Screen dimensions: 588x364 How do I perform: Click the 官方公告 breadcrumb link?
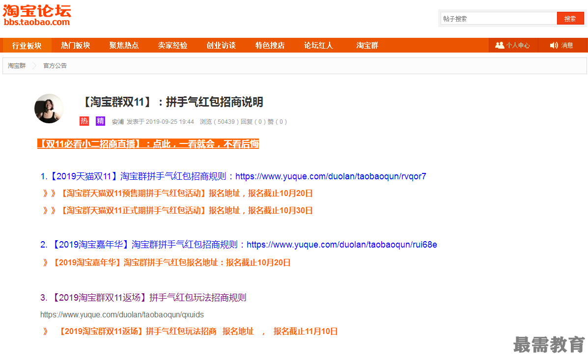[x=55, y=66]
